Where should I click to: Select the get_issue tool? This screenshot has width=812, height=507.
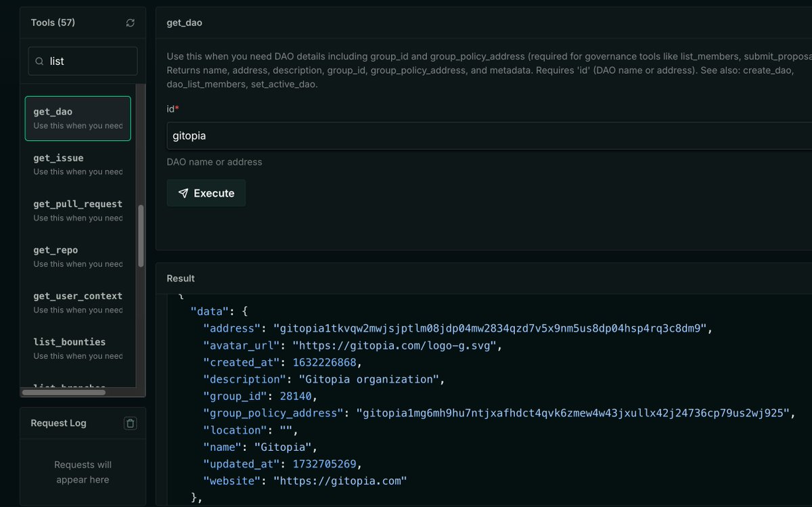coord(78,164)
